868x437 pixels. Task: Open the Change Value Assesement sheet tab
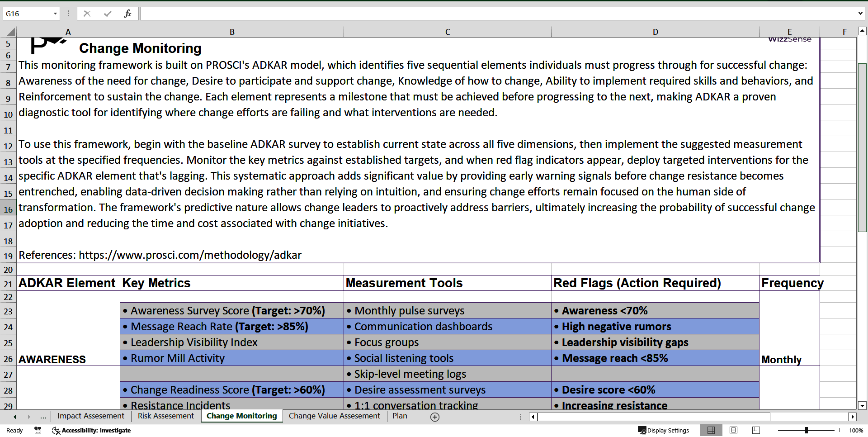coord(334,416)
